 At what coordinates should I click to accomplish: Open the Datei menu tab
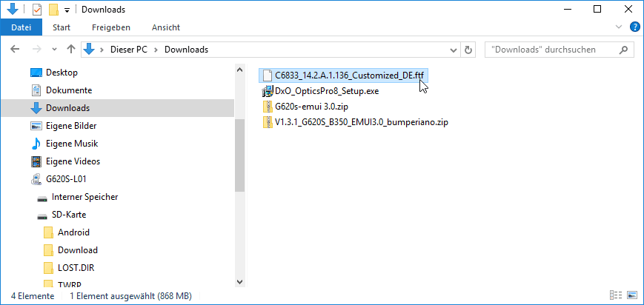coord(21,27)
